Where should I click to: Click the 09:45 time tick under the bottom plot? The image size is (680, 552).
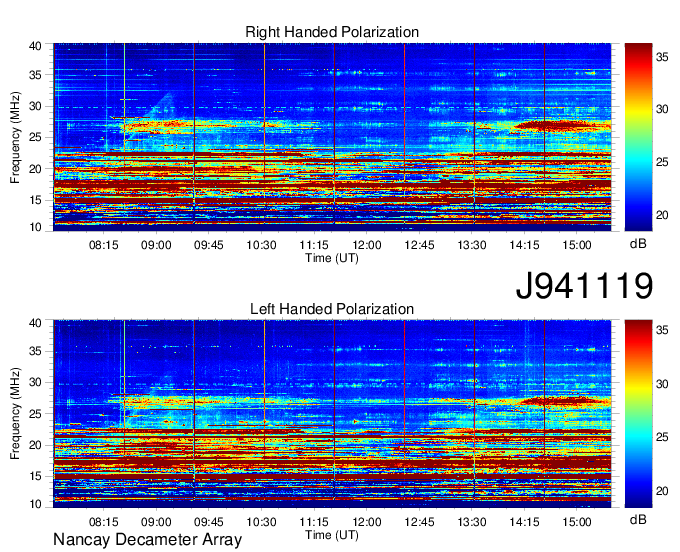point(209,522)
